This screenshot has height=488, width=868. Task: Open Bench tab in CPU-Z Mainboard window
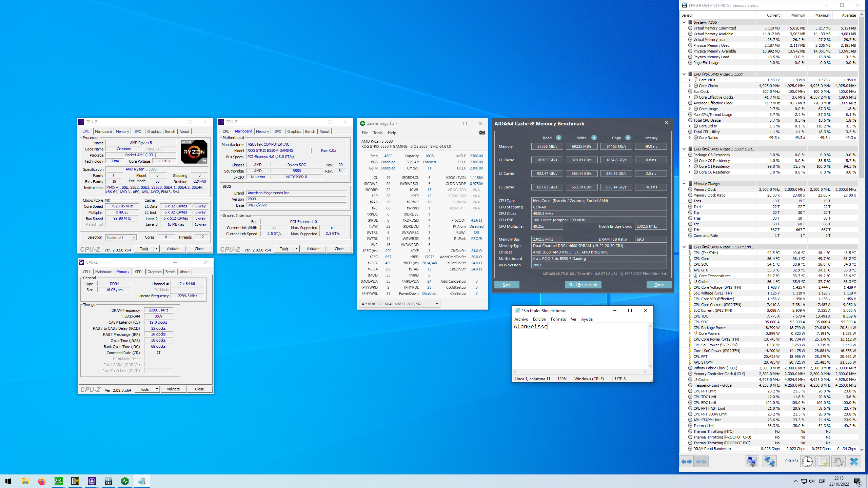coord(310,131)
